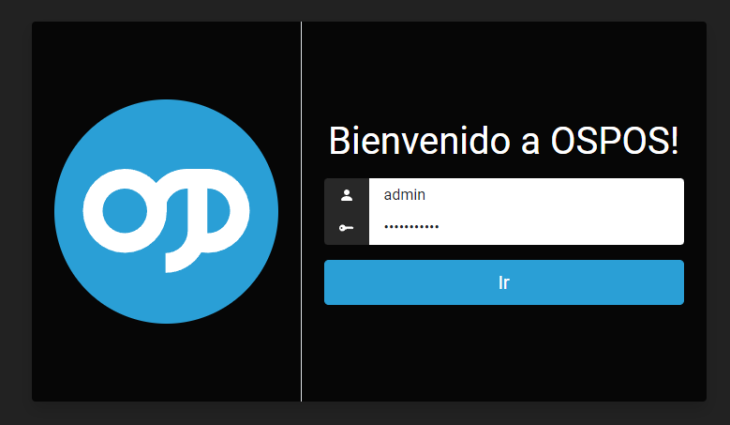Image resolution: width=730 pixels, height=425 pixels.
Task: Click the empty end of username field
Action: tap(559, 195)
